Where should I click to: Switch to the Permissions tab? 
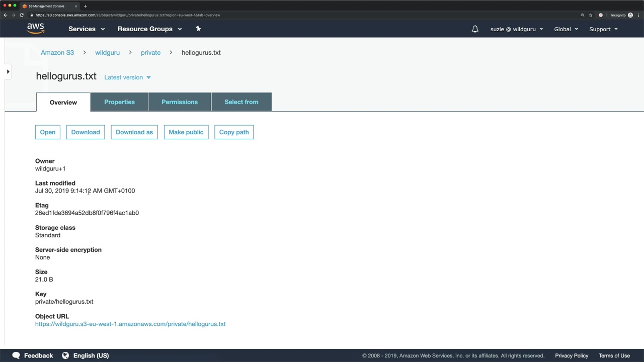[180, 102]
